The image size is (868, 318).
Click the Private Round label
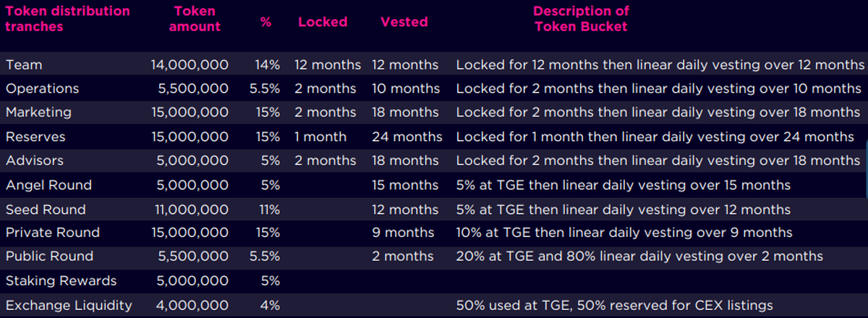[x=53, y=233]
